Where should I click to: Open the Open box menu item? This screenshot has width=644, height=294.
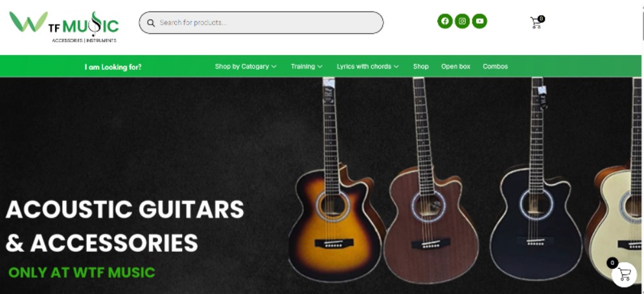point(455,67)
